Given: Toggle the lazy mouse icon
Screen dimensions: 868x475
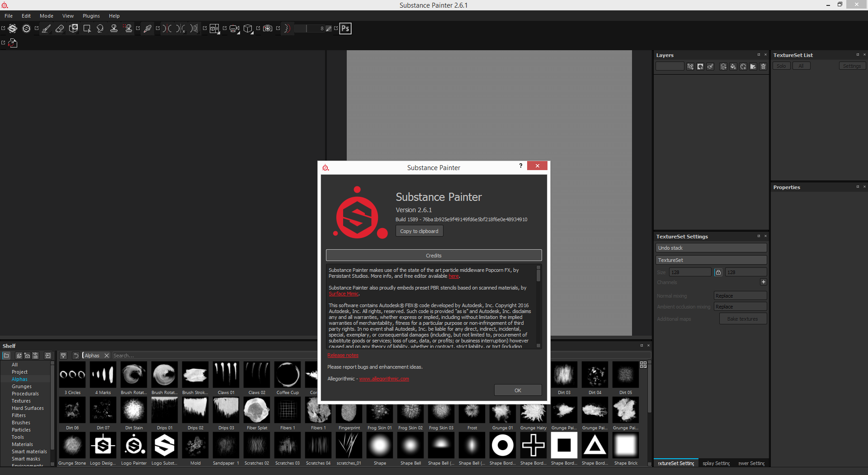Looking at the screenshot, I should tap(287, 28).
